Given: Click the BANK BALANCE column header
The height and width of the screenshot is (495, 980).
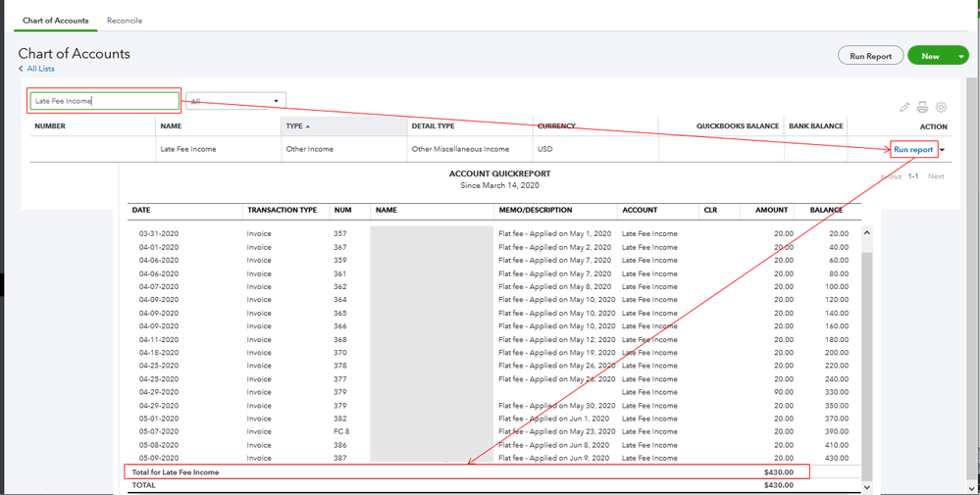Looking at the screenshot, I should pyautogui.click(x=815, y=126).
